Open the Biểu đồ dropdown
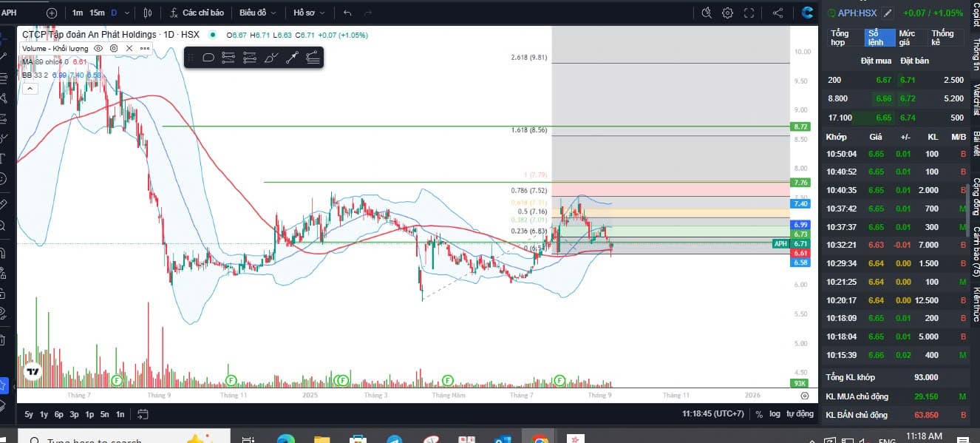Screen dimensions: 980x443 (258, 13)
